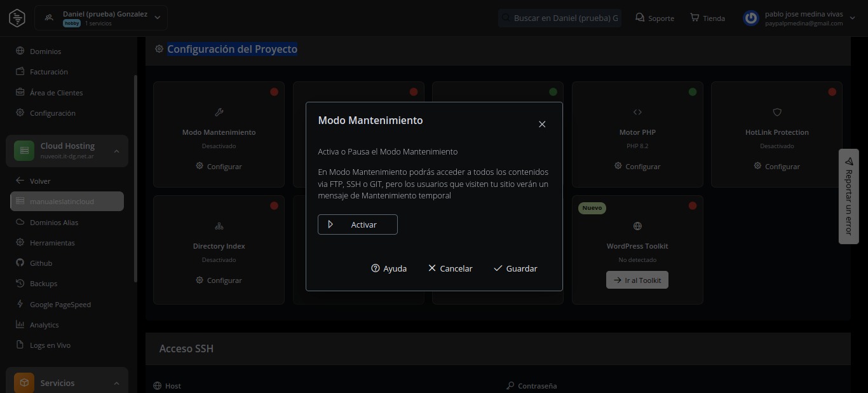The height and width of the screenshot is (393, 868).
Task: Open Github in the sidebar
Action: [41, 263]
